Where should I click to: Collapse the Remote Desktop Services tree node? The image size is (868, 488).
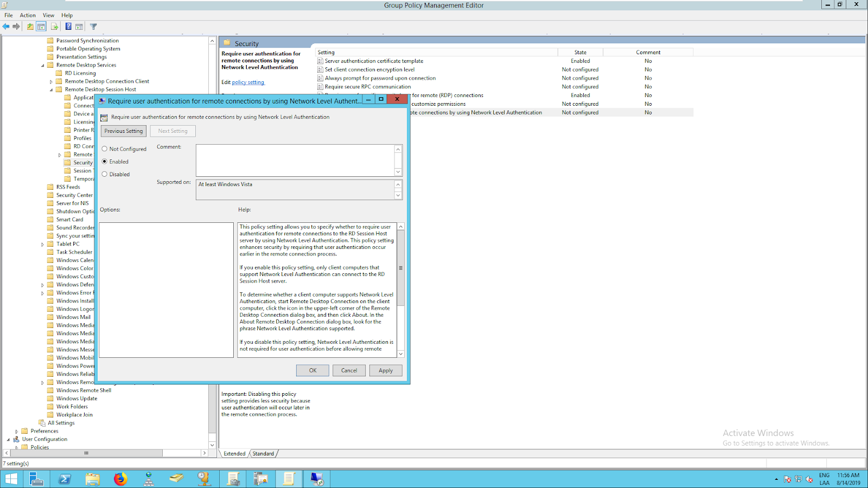click(x=43, y=66)
